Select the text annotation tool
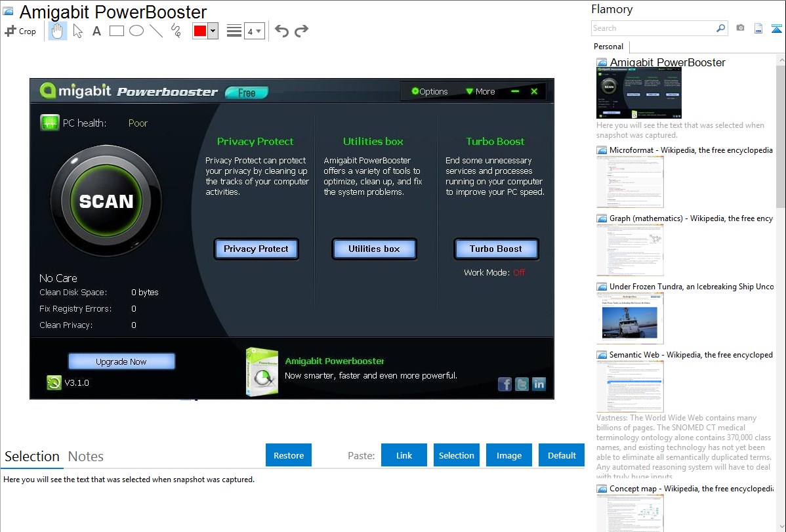Viewport: 786px width, 532px height. click(96, 31)
